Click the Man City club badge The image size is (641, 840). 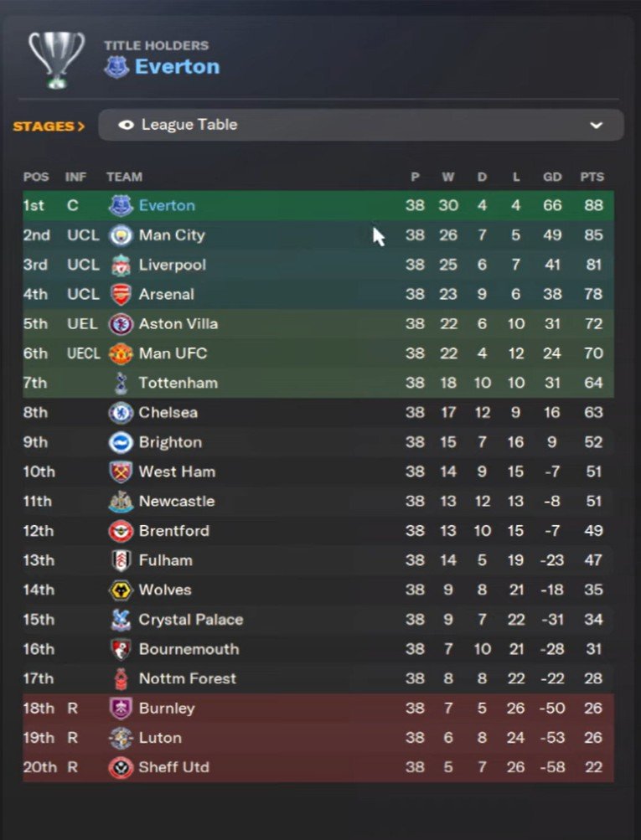[121, 235]
